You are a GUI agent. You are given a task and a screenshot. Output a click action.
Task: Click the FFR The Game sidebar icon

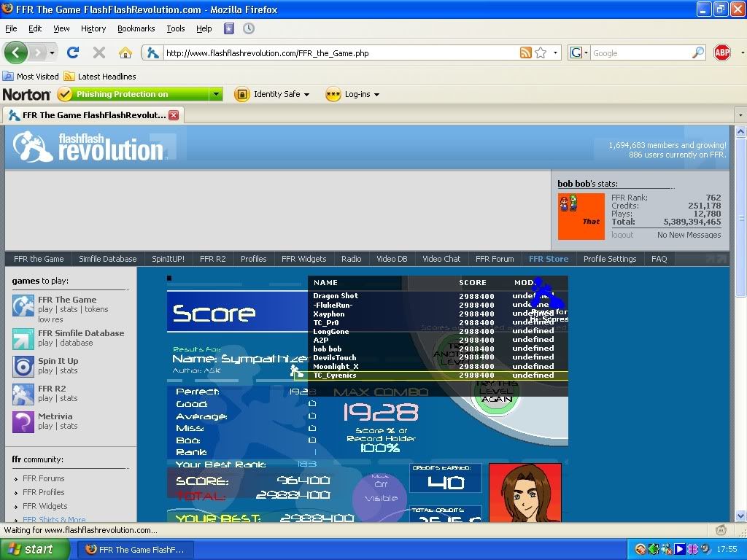tap(23, 306)
